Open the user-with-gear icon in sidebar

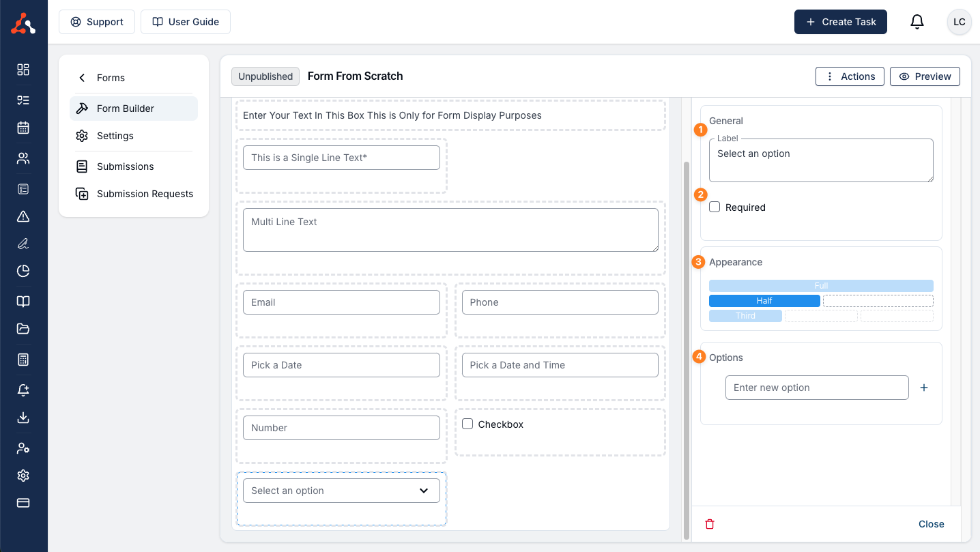click(x=23, y=448)
